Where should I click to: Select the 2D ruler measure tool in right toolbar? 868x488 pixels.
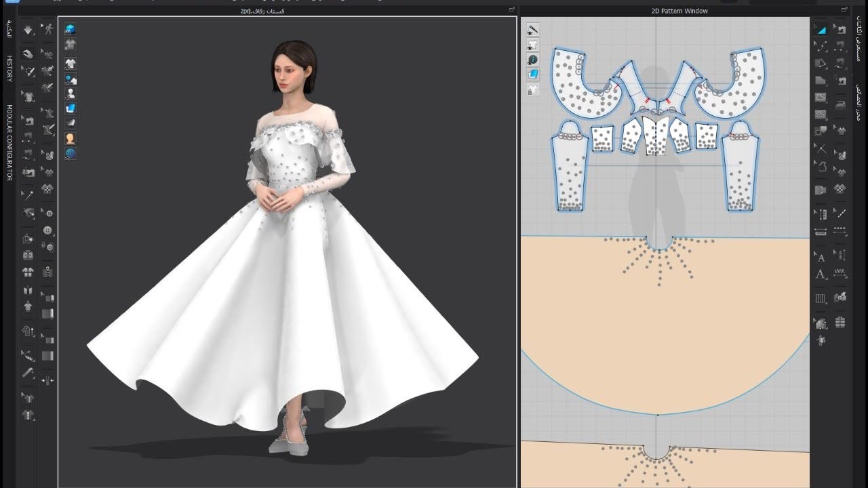(x=821, y=232)
